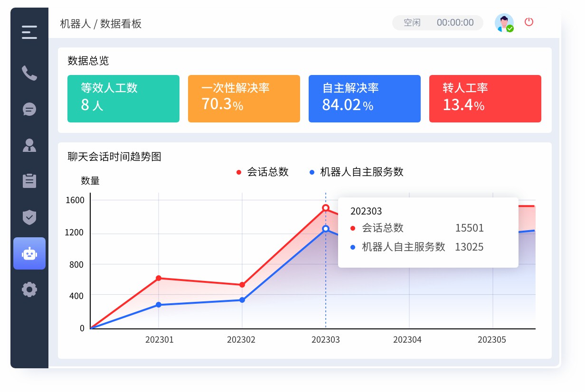Click the red power/logout icon
Screen dimensions: 585x392
(529, 22)
